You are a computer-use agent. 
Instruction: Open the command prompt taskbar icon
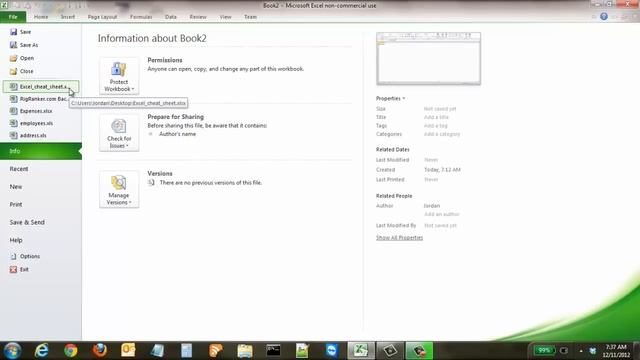[x=273, y=351]
